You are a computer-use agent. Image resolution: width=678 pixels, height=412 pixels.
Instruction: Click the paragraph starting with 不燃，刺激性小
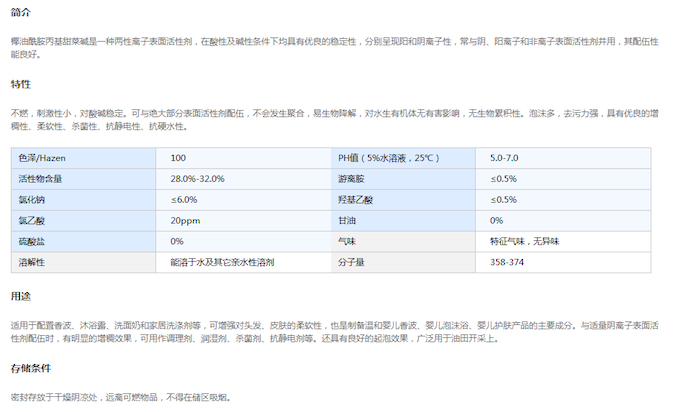click(x=334, y=120)
